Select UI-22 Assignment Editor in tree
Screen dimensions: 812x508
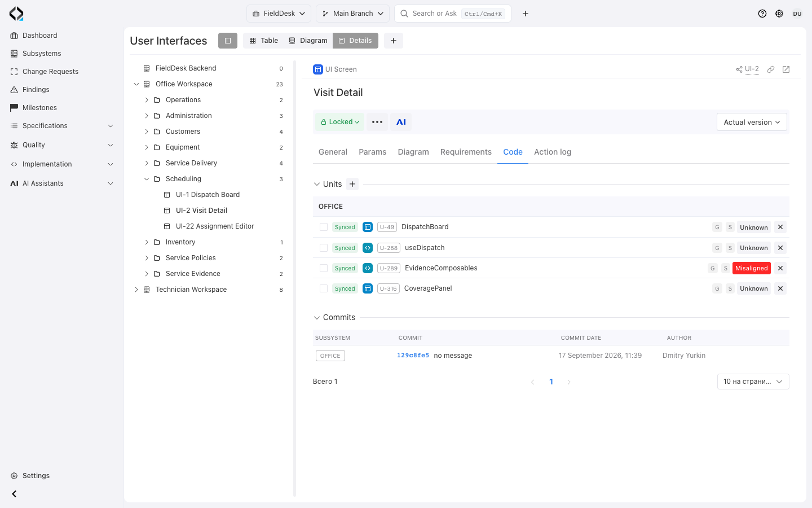pos(215,226)
